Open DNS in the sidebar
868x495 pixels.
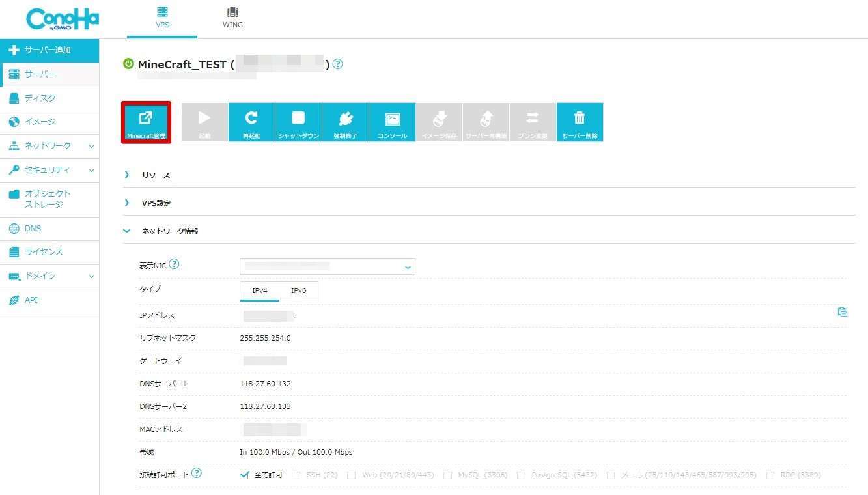pyautogui.click(x=49, y=229)
